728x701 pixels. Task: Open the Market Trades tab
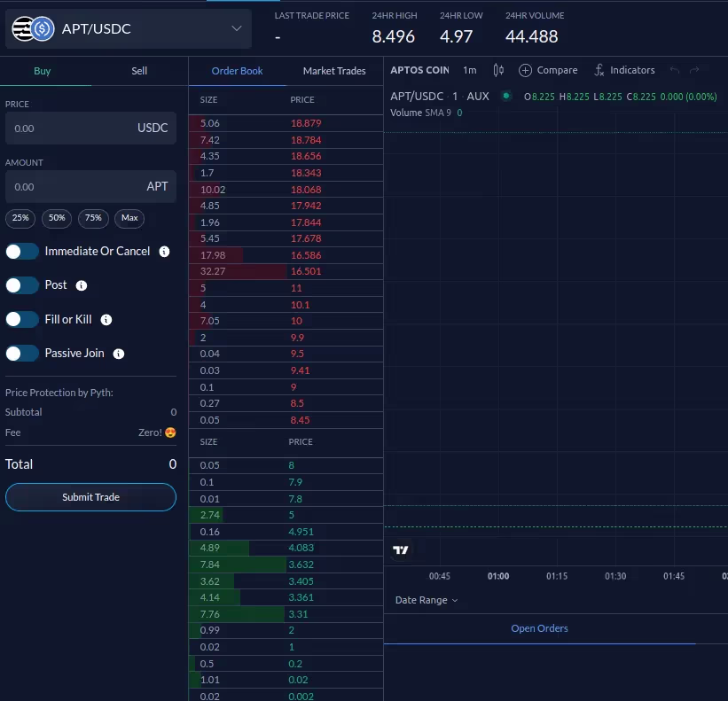(x=334, y=71)
